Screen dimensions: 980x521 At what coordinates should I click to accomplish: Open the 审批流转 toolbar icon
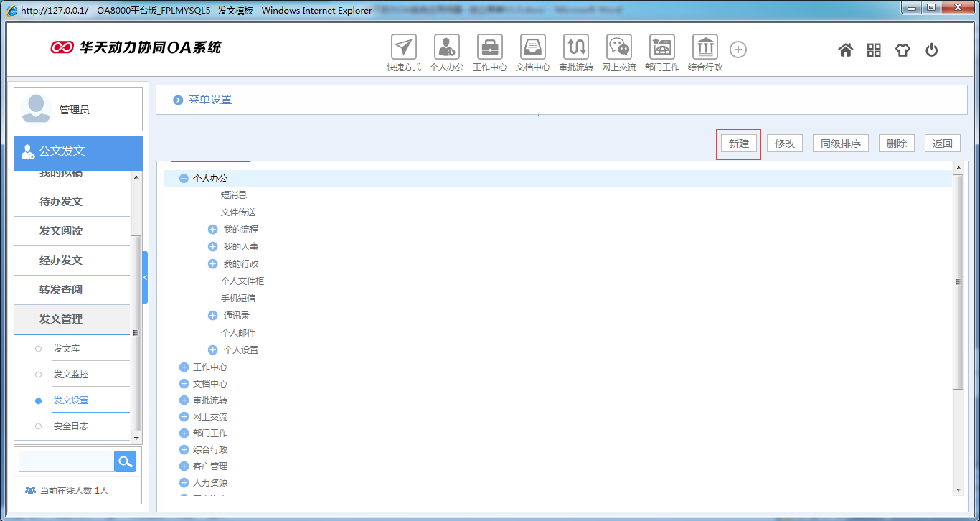click(576, 47)
